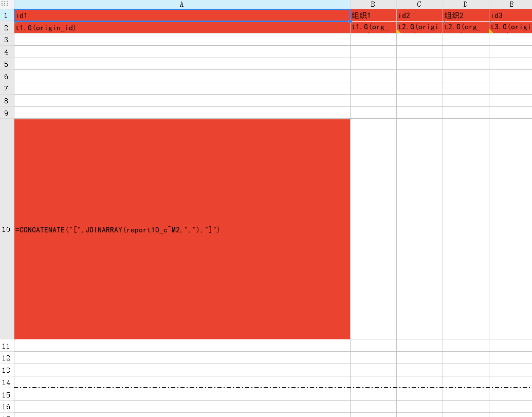Click cell containing 'id1'
Image resolution: width=532 pixels, height=417 pixels.
coord(182,15)
